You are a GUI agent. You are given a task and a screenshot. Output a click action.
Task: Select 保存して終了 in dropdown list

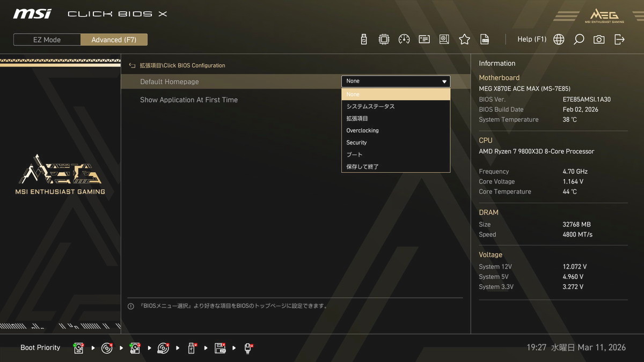362,167
